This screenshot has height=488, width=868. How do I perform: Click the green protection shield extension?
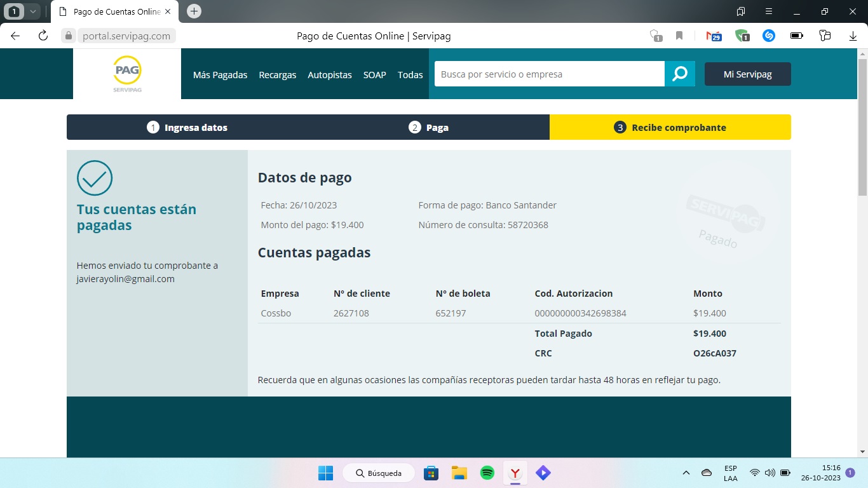coord(742,36)
